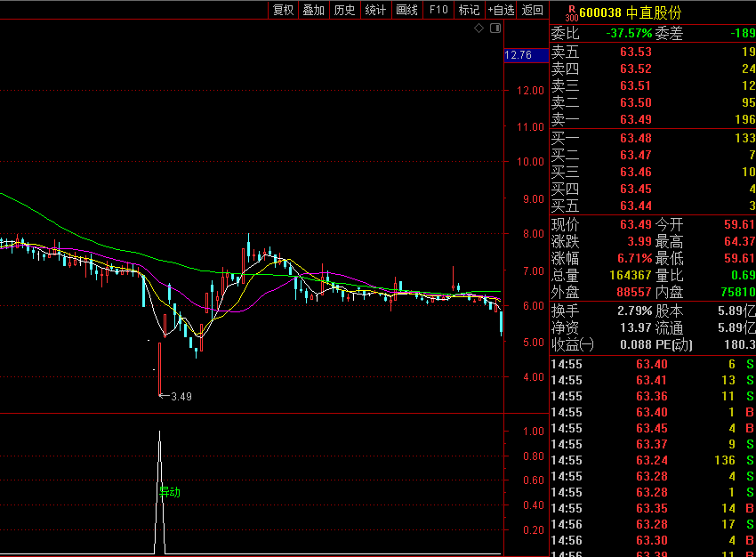
Task: Open the 复权 adjustment menu
Action: click(283, 10)
